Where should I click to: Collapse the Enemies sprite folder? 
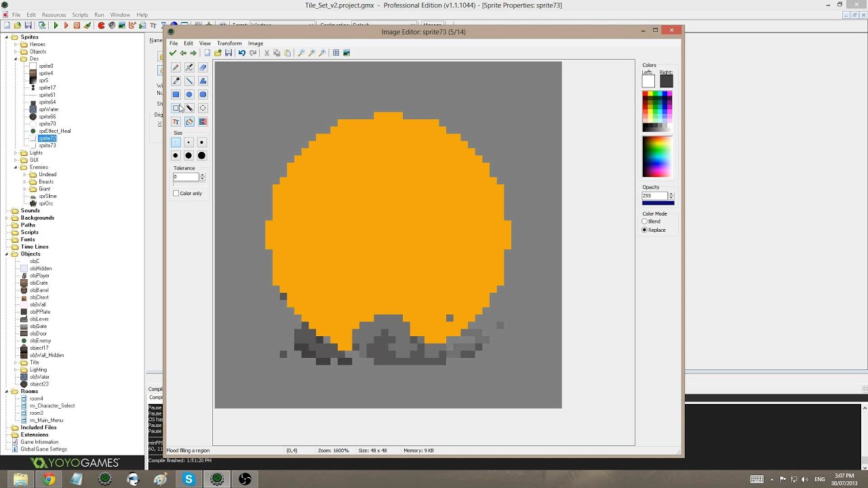[x=16, y=167]
